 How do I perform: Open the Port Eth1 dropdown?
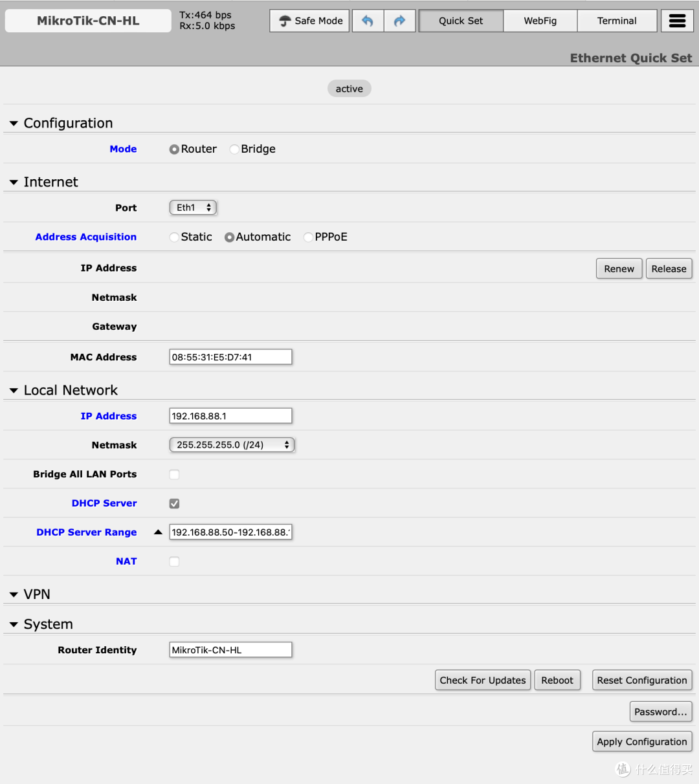[x=193, y=208]
